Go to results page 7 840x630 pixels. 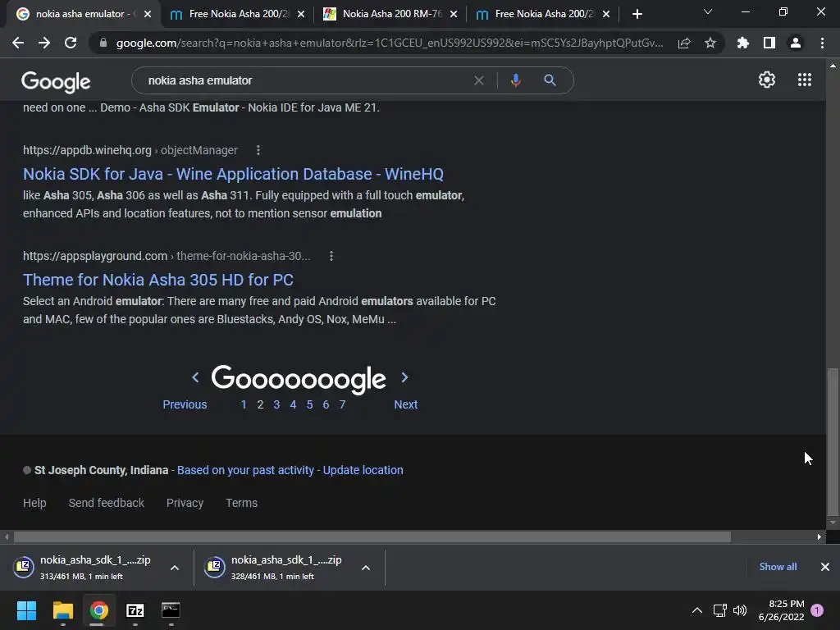point(342,404)
